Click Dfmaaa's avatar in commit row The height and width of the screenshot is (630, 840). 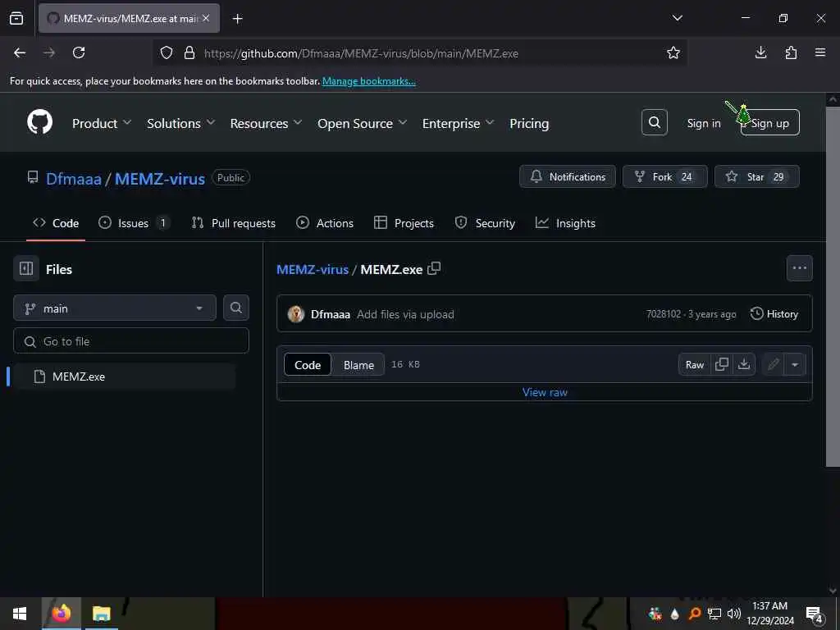coord(295,314)
